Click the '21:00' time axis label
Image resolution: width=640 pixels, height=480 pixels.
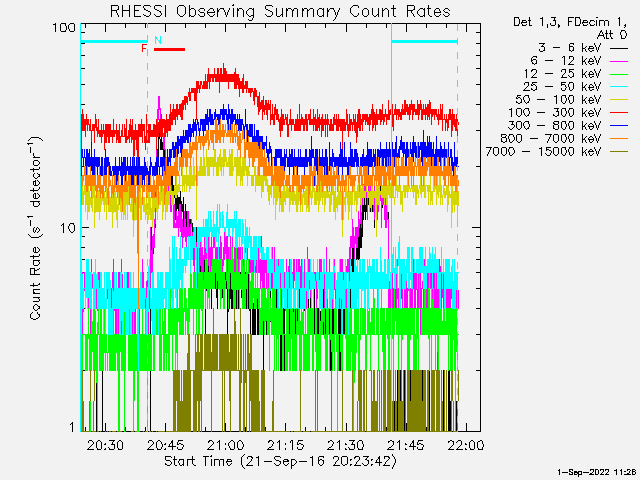coord(225,445)
